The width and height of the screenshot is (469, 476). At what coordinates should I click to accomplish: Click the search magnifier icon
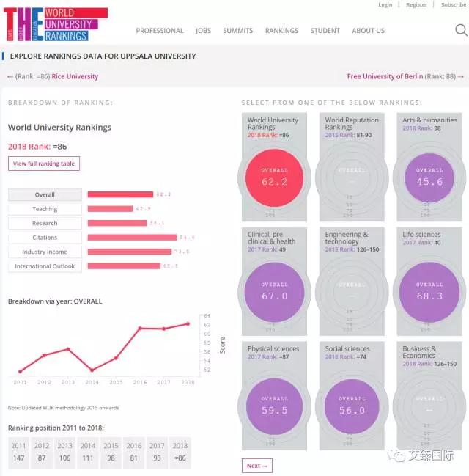click(x=461, y=30)
